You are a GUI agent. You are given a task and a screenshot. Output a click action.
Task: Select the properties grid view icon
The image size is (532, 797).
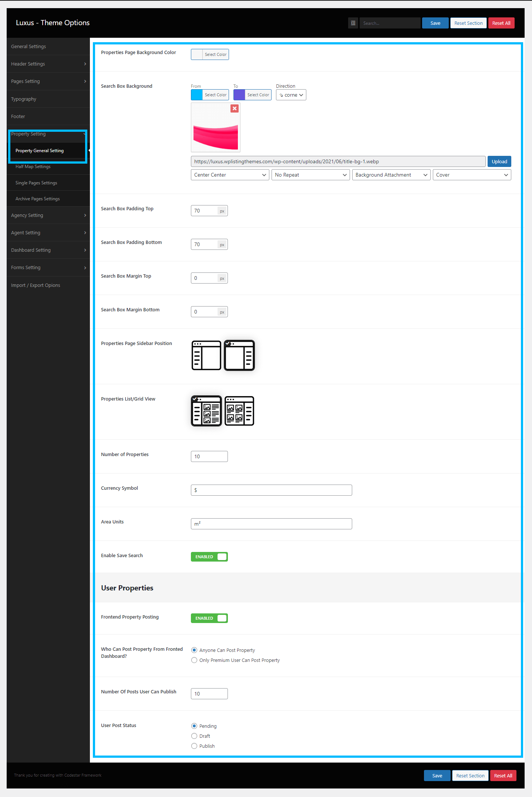tap(239, 411)
